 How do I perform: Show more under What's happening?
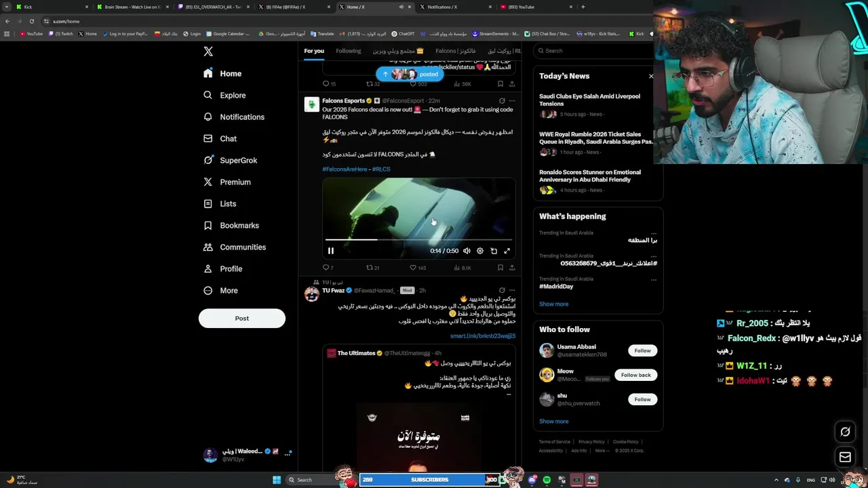[x=554, y=304]
